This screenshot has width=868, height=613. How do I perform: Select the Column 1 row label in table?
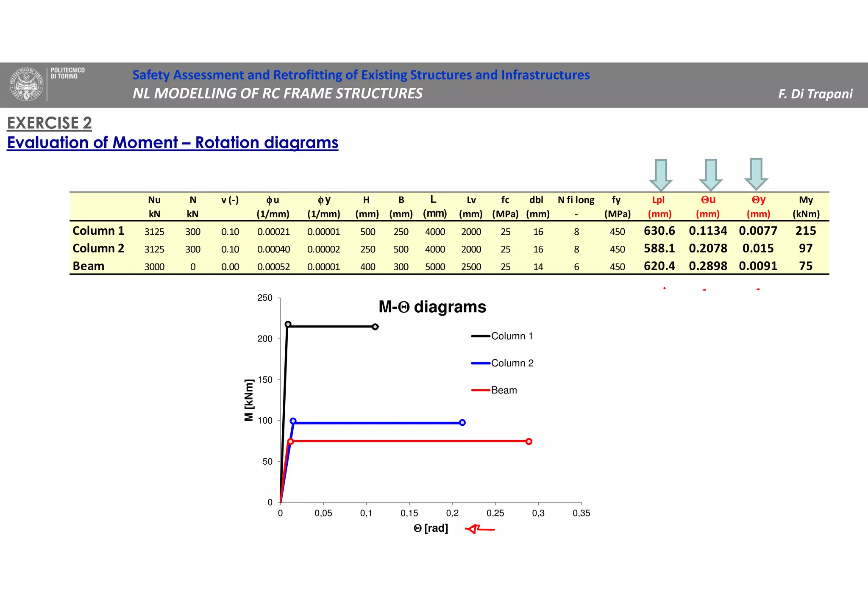coord(98,231)
